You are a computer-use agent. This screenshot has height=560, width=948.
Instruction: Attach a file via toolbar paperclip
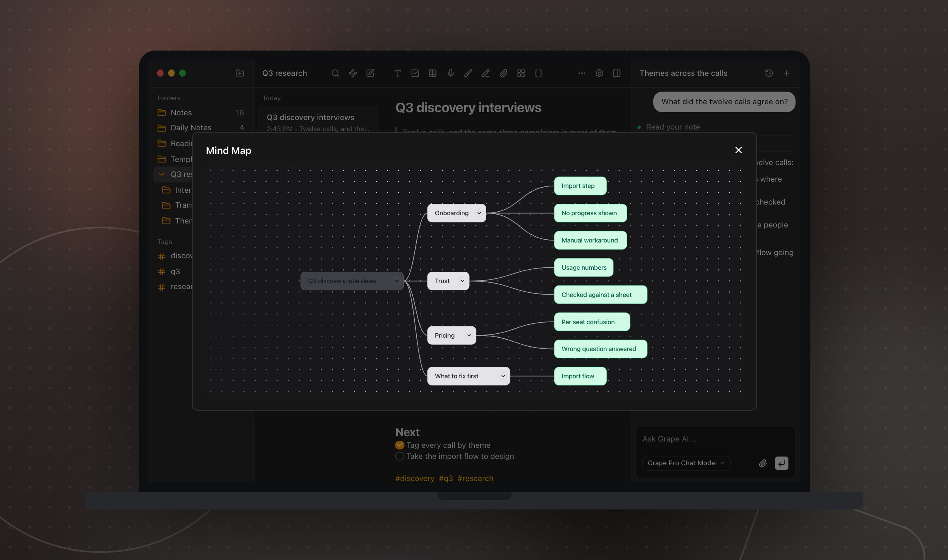click(x=503, y=73)
